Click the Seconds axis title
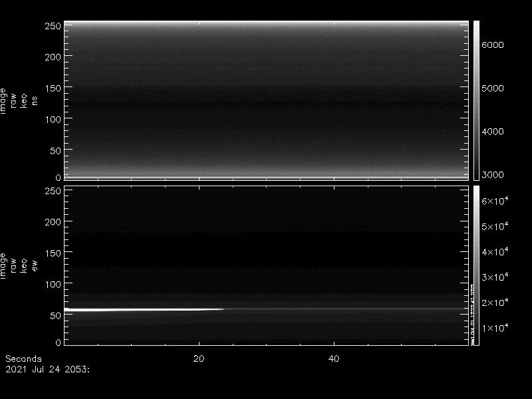The width and height of the screenshot is (532, 399). tap(23, 358)
